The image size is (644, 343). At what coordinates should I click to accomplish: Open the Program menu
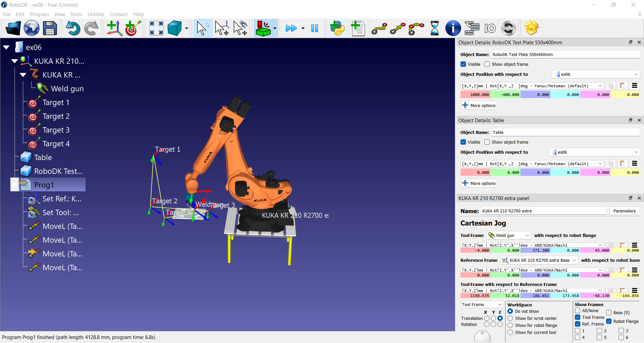point(39,14)
